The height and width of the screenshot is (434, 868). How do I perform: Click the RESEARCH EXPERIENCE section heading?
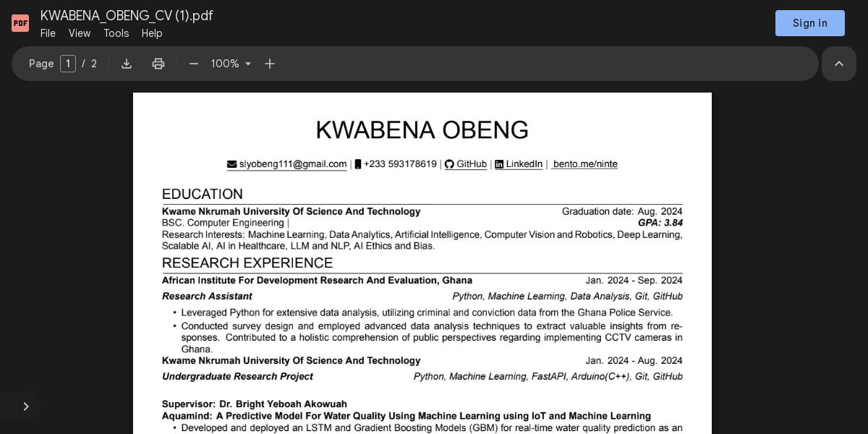[x=247, y=263]
